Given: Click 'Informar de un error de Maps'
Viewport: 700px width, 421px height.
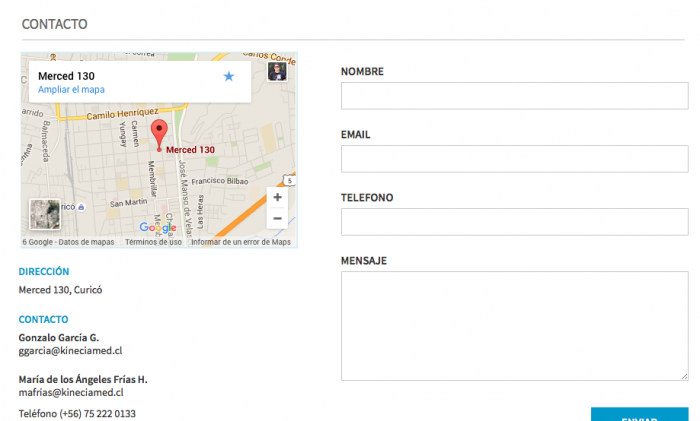Looking at the screenshot, I should (x=241, y=242).
